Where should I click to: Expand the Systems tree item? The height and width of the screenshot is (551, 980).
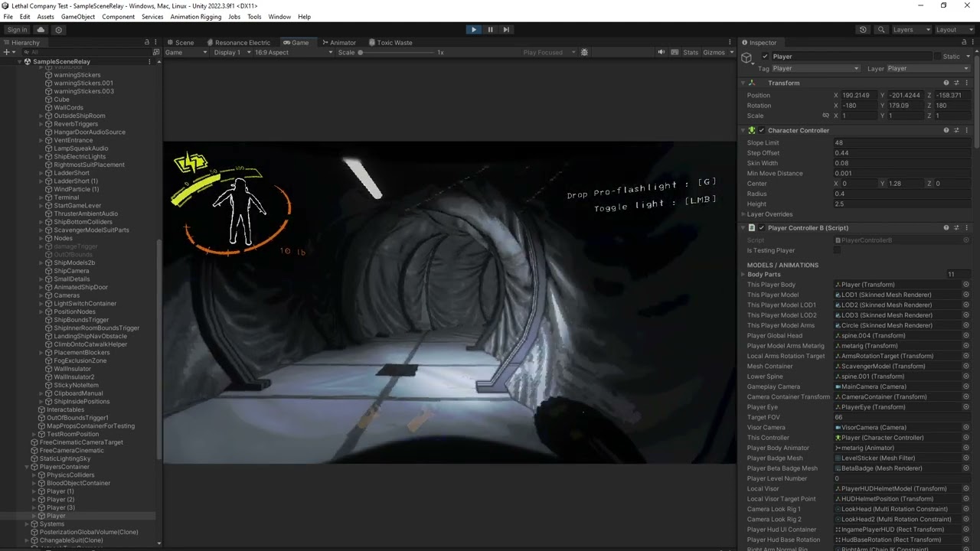[28, 524]
